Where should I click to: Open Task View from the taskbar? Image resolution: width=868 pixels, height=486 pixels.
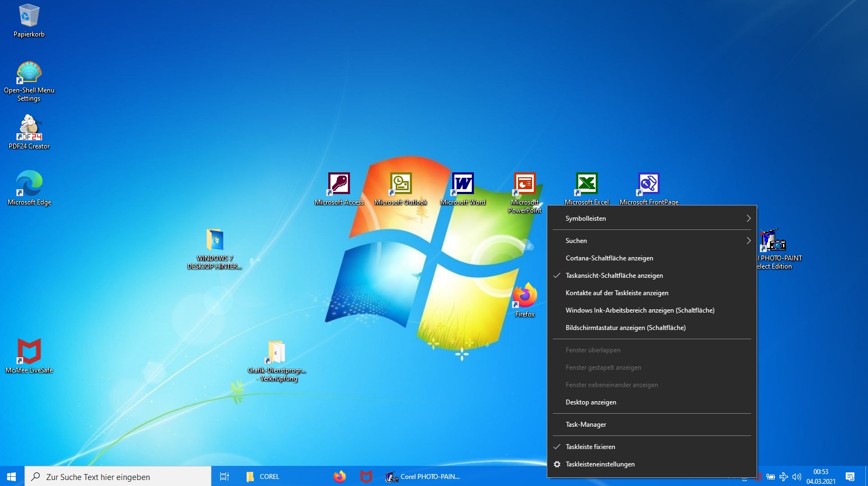(224, 476)
